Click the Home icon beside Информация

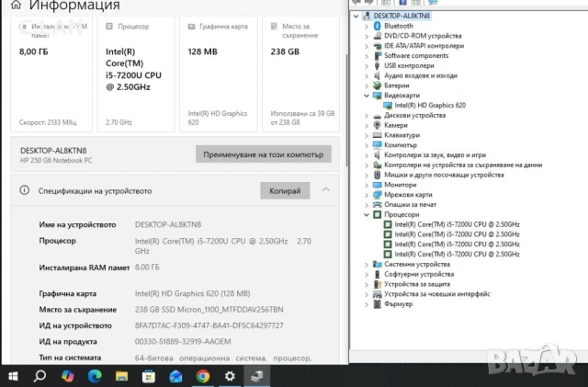16,5
